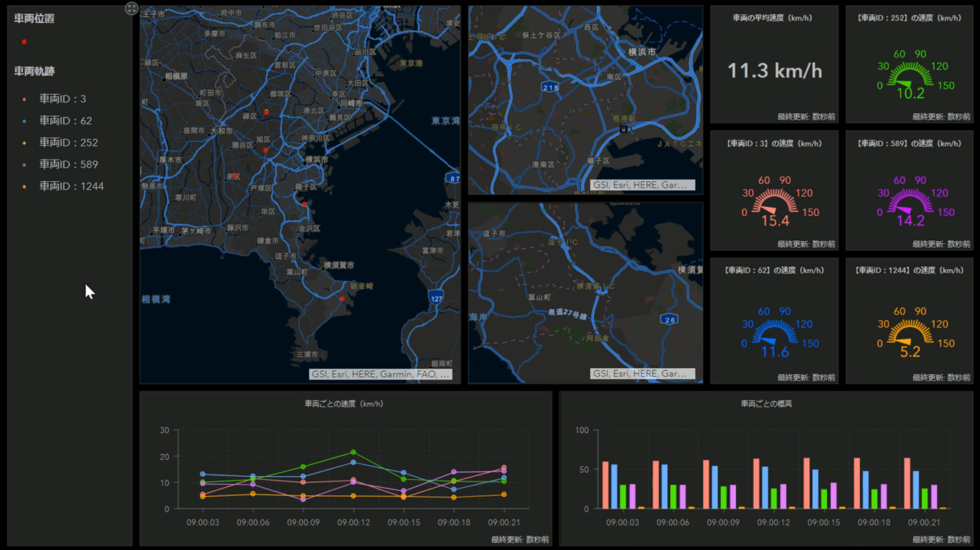
Task: Click the 根岸駅 station icon on the map
Action: [x=624, y=129]
